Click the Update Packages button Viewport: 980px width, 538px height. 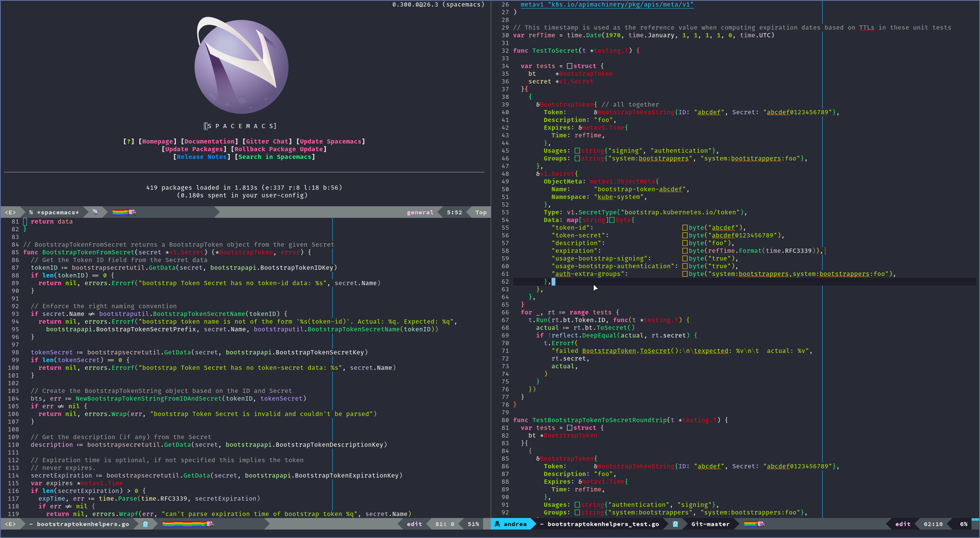tap(194, 149)
